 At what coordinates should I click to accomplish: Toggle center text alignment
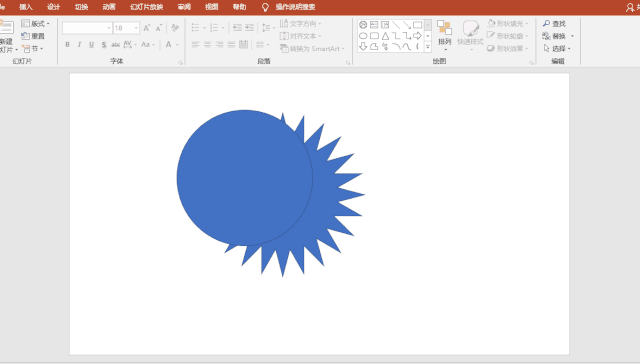(207, 44)
